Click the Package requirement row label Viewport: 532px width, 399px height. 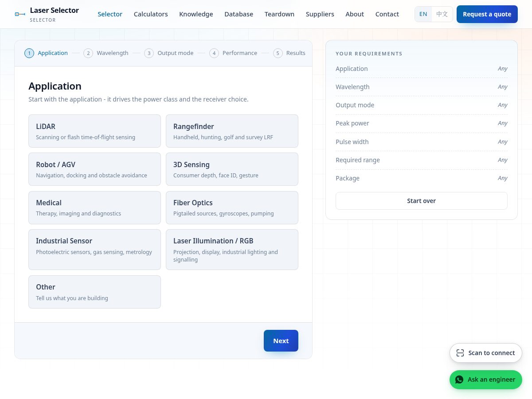pyautogui.click(x=348, y=178)
